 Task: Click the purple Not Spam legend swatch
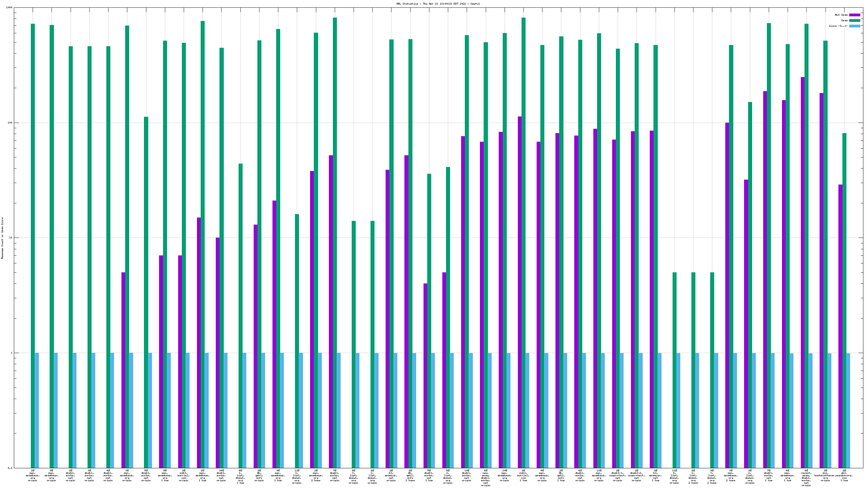click(854, 15)
